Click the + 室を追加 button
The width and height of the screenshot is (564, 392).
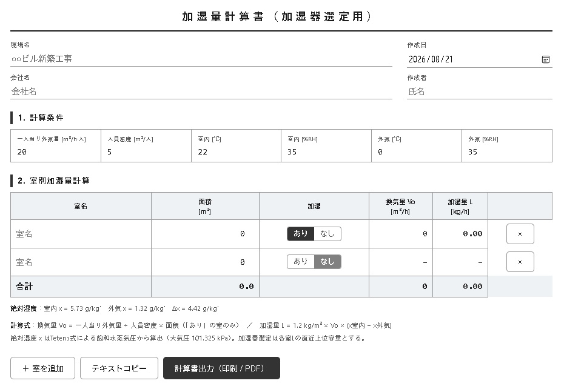tap(43, 368)
